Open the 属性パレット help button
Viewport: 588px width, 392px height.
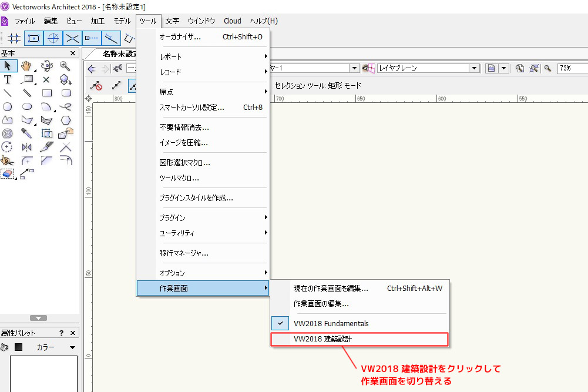(62, 333)
